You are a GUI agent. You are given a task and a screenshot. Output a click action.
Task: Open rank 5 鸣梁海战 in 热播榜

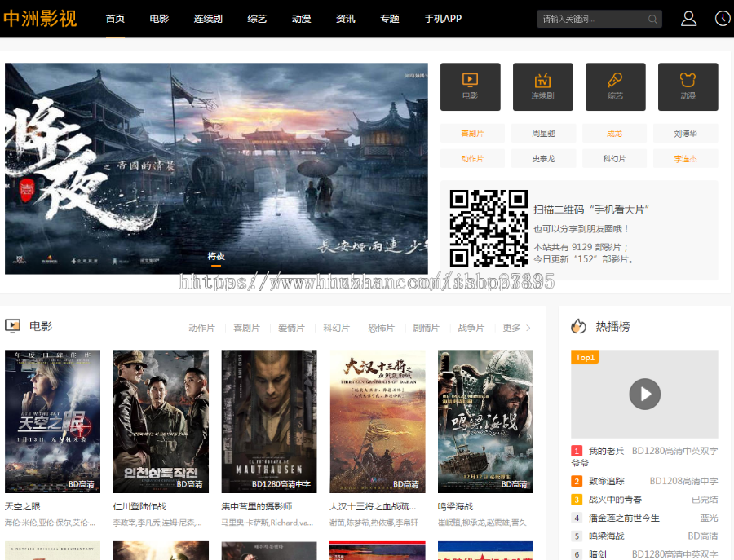pyautogui.click(x=644, y=536)
